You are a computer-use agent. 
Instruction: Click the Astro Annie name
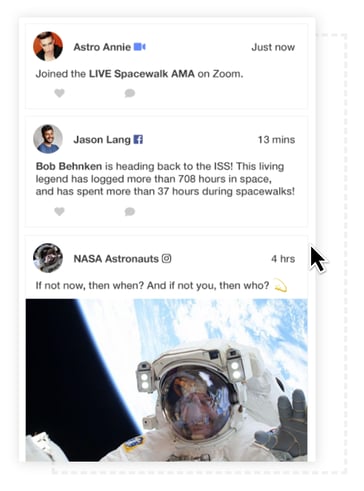[x=102, y=47]
